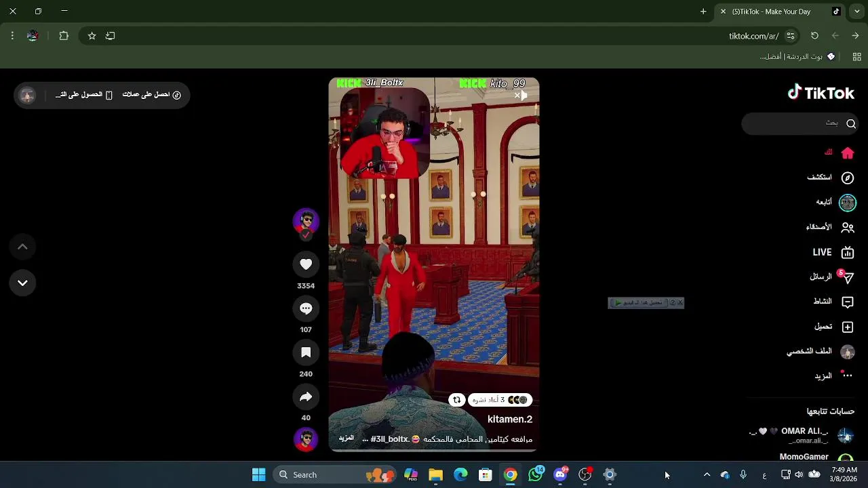Bookmark this page with star icon
This screenshot has height=488, width=868.
(x=92, y=36)
